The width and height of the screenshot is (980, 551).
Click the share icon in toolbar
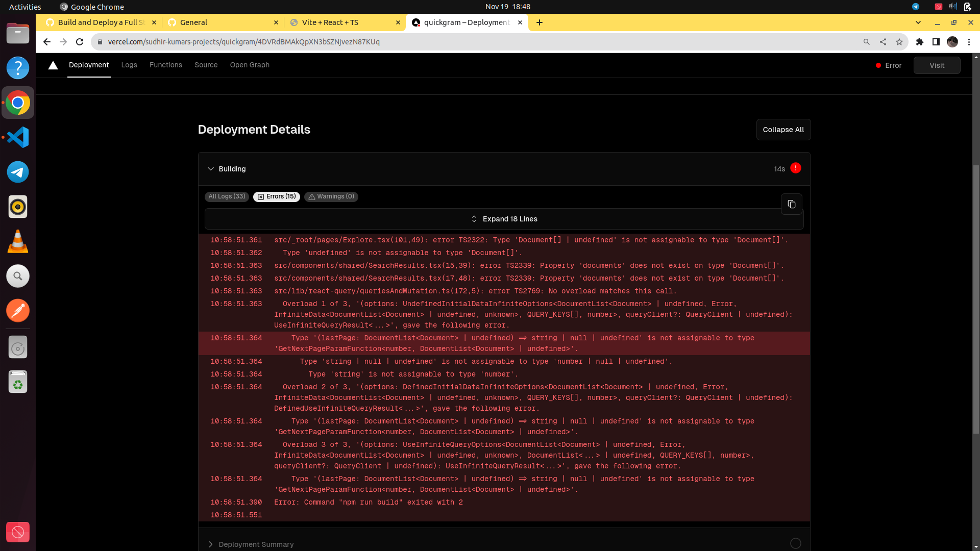click(883, 42)
